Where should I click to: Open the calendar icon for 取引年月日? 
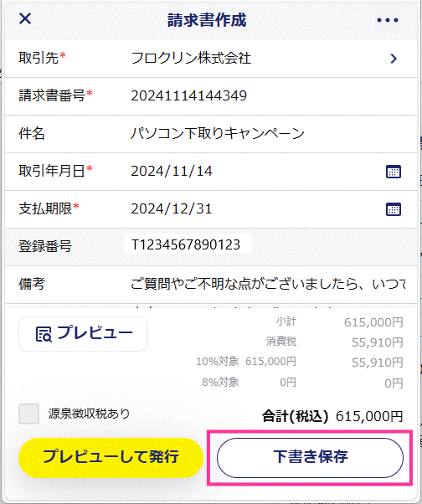coord(393,172)
